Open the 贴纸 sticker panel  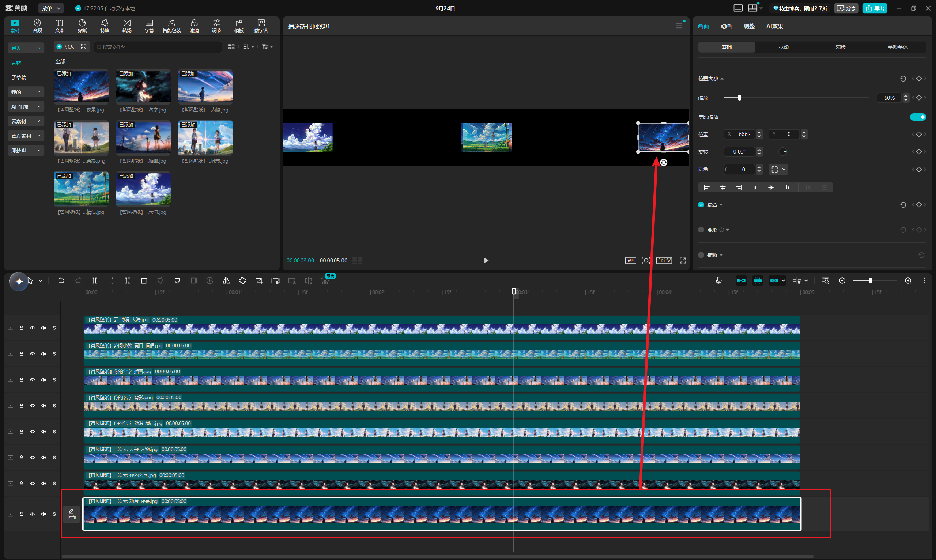(82, 26)
